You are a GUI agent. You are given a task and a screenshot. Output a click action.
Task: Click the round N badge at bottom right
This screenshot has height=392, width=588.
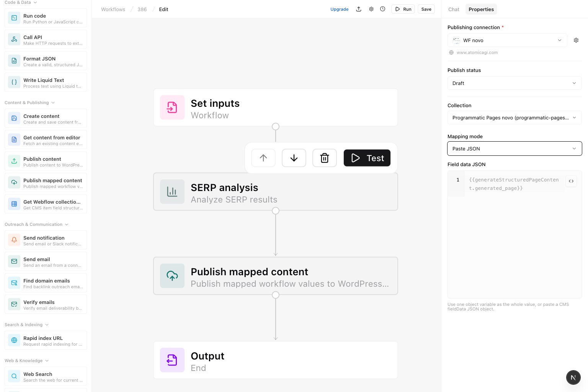click(x=573, y=377)
